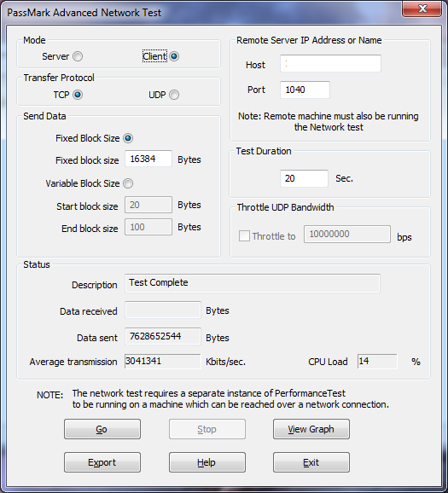Click Test Duration seconds field

(304, 178)
